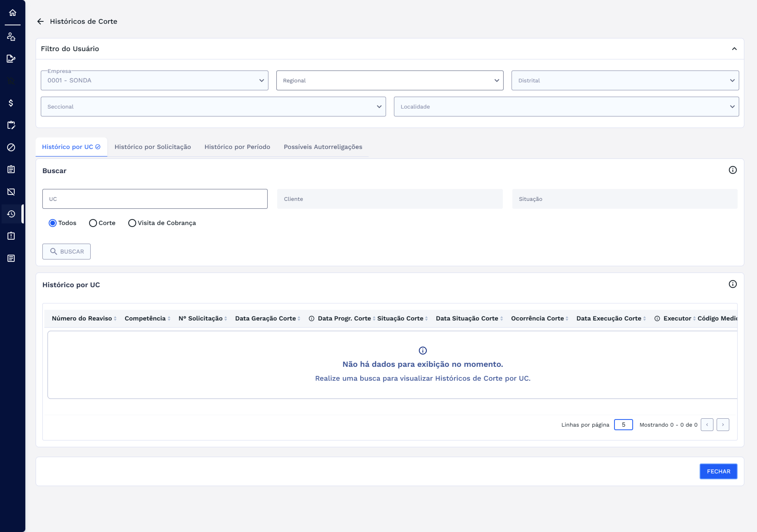Image resolution: width=757 pixels, height=532 pixels.
Task: Open the Possíveis Autorreligações tab
Action: 322,147
